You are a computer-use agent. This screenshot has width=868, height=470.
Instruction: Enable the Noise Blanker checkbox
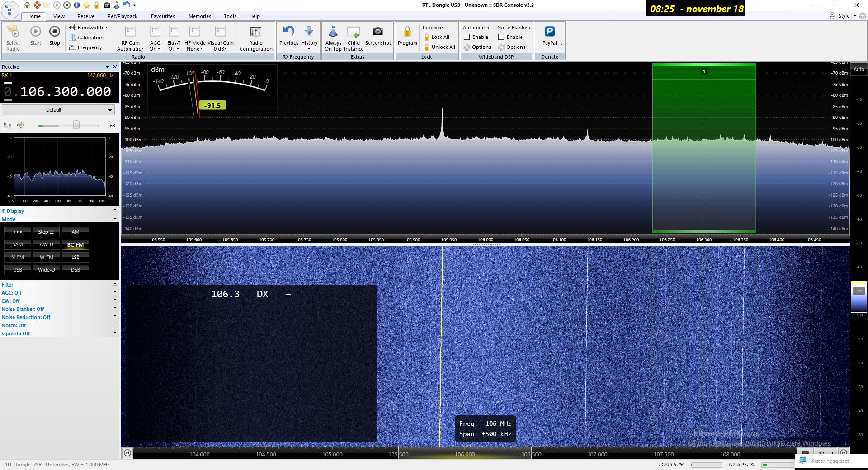[501, 37]
